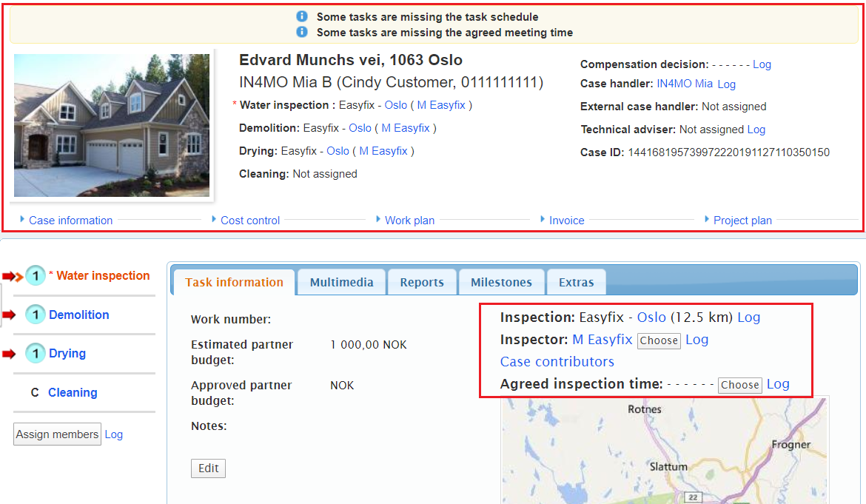
Task: Open the Milestones tab
Action: [501, 282]
